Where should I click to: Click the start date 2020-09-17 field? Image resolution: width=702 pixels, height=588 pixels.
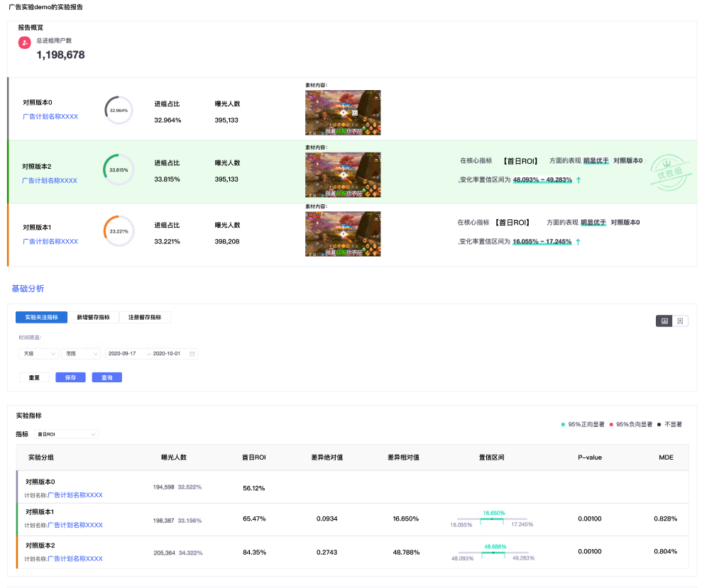(x=123, y=353)
